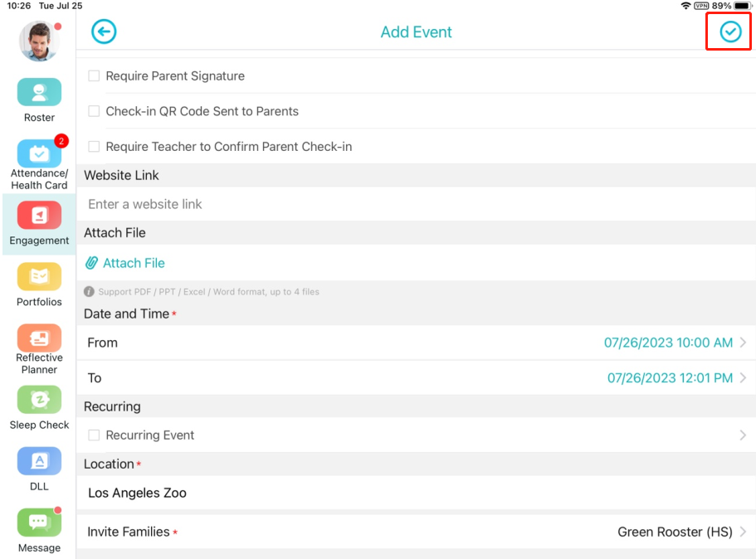Confirm event with the checkmark icon

click(x=730, y=32)
